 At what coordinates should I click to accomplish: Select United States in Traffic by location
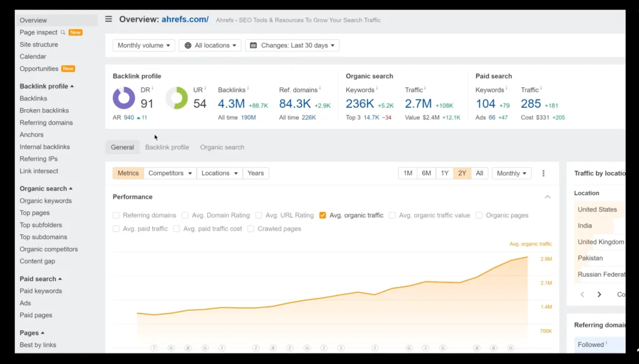(x=597, y=209)
